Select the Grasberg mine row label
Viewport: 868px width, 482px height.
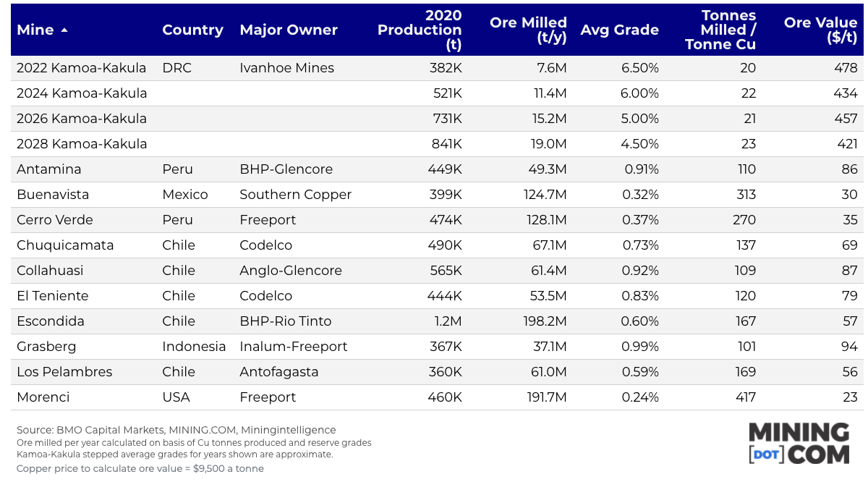46,347
